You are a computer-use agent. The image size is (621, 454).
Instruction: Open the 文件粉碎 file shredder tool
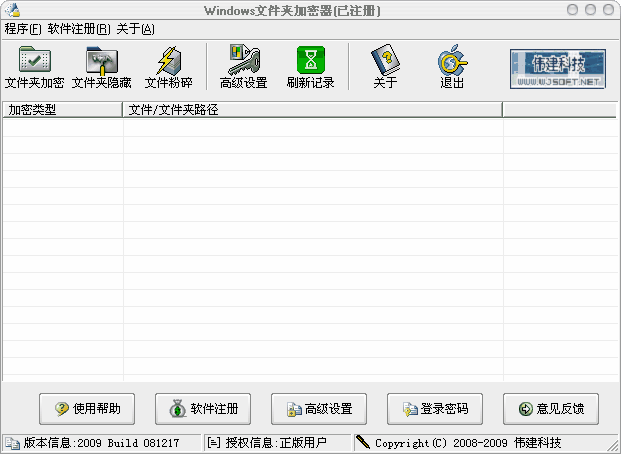[168, 68]
